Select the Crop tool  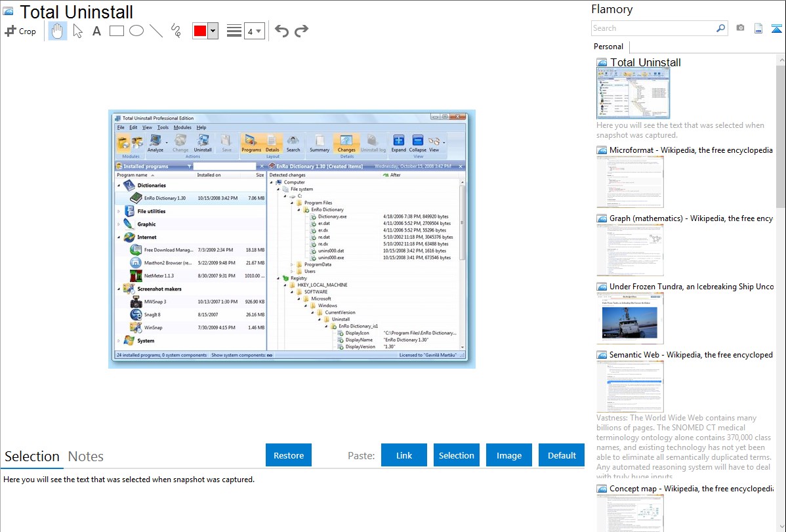pos(20,31)
